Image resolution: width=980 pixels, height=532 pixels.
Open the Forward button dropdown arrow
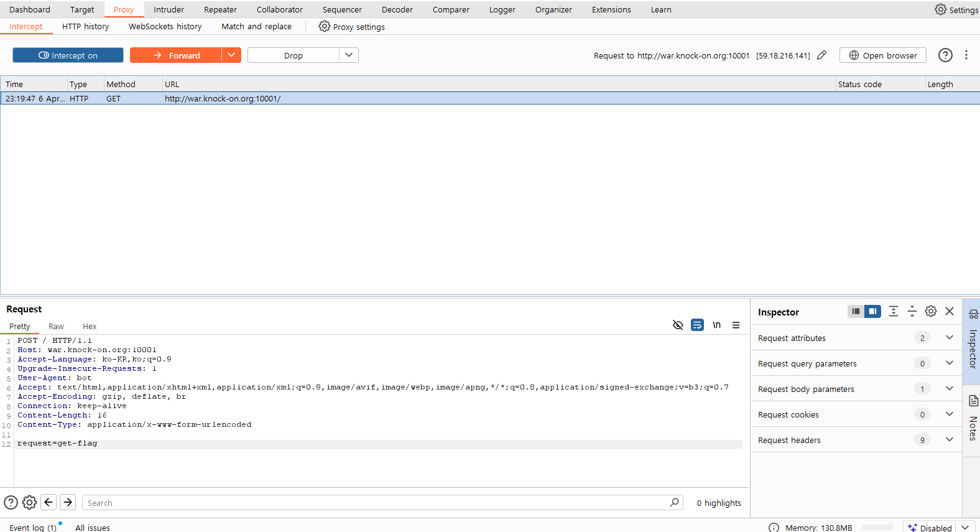point(231,55)
